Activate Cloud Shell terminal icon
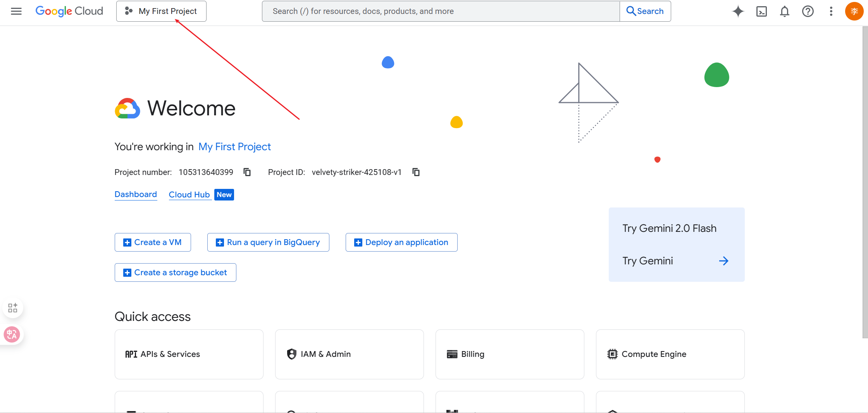Image resolution: width=868 pixels, height=413 pixels. 761,11
